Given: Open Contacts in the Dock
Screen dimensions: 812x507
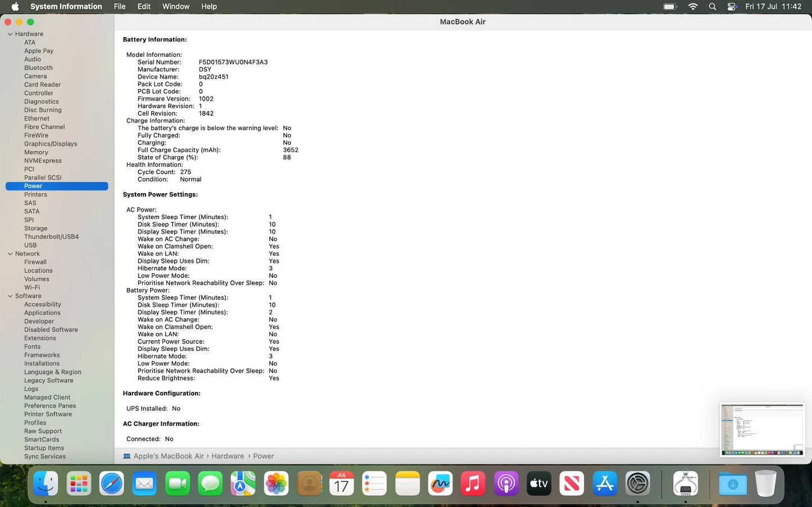Looking at the screenshot, I should (x=309, y=483).
